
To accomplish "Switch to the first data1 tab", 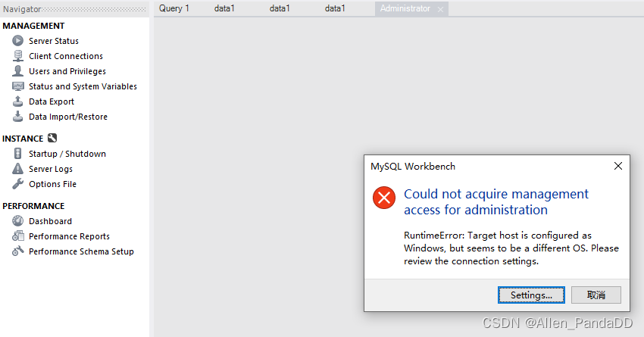I will tap(224, 8).
